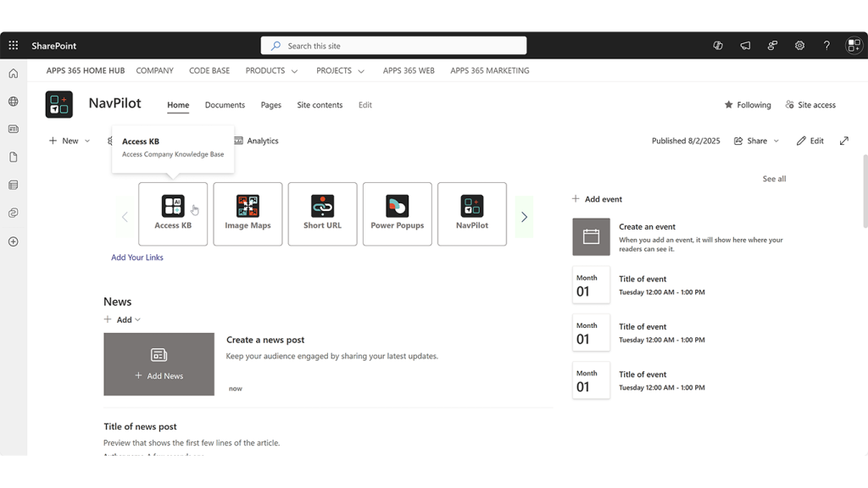This screenshot has height=488, width=868.
Task: Click Add Your Links
Action: pyautogui.click(x=137, y=258)
